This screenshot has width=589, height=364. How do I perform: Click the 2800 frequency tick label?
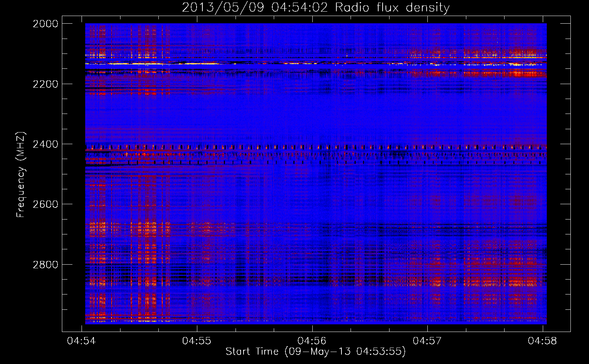tap(46, 264)
